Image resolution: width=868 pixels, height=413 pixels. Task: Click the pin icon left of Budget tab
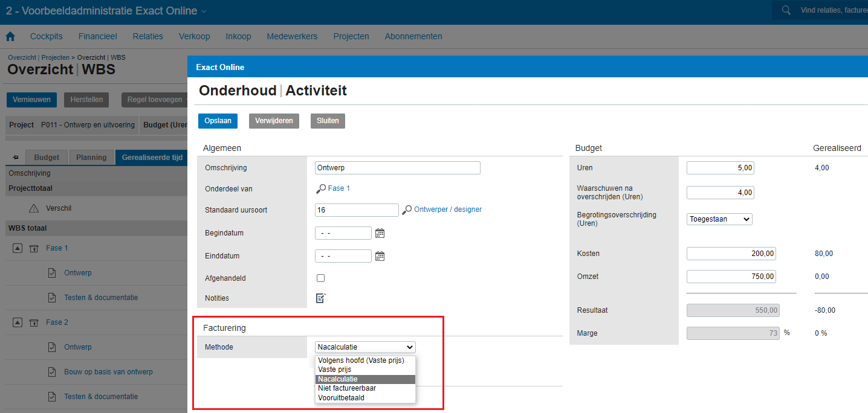[x=16, y=158]
